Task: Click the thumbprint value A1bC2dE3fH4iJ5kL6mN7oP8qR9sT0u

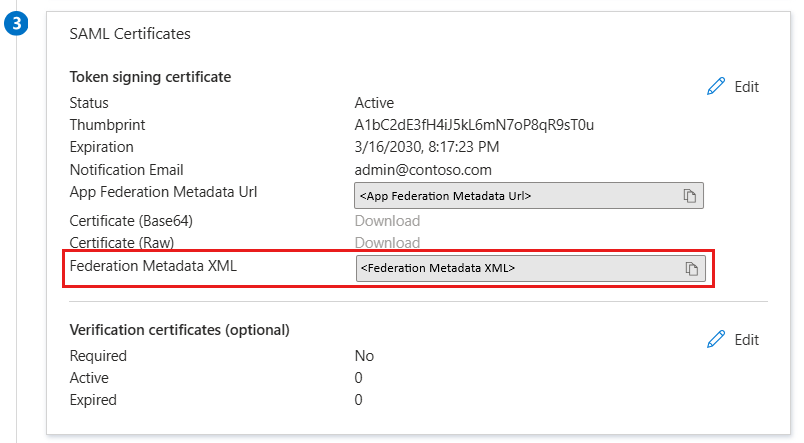Action: click(474, 125)
